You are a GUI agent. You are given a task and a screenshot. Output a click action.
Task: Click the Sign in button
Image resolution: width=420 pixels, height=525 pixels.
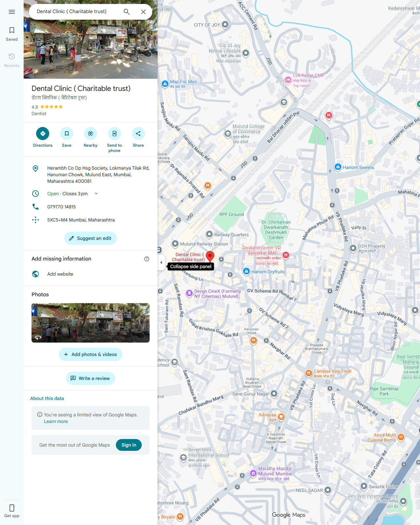click(x=129, y=445)
